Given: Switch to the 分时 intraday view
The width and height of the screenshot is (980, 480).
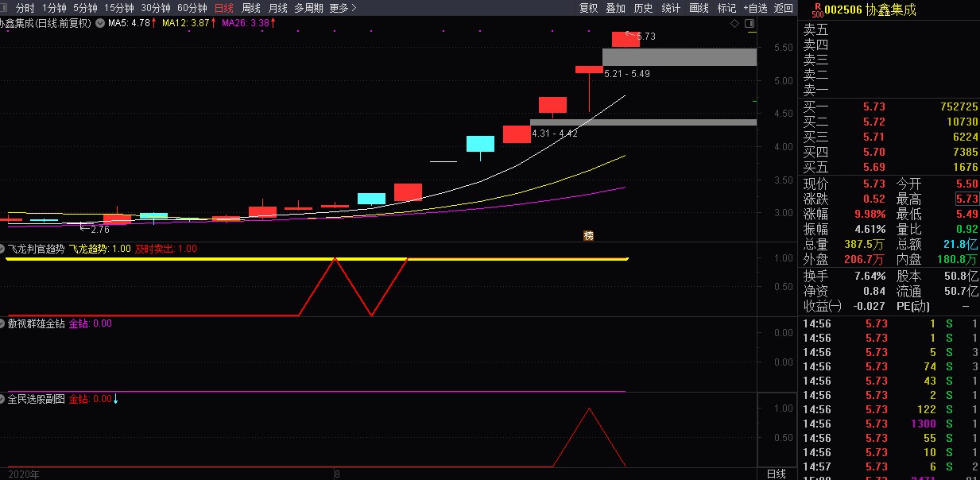Looking at the screenshot, I should pyautogui.click(x=25, y=8).
